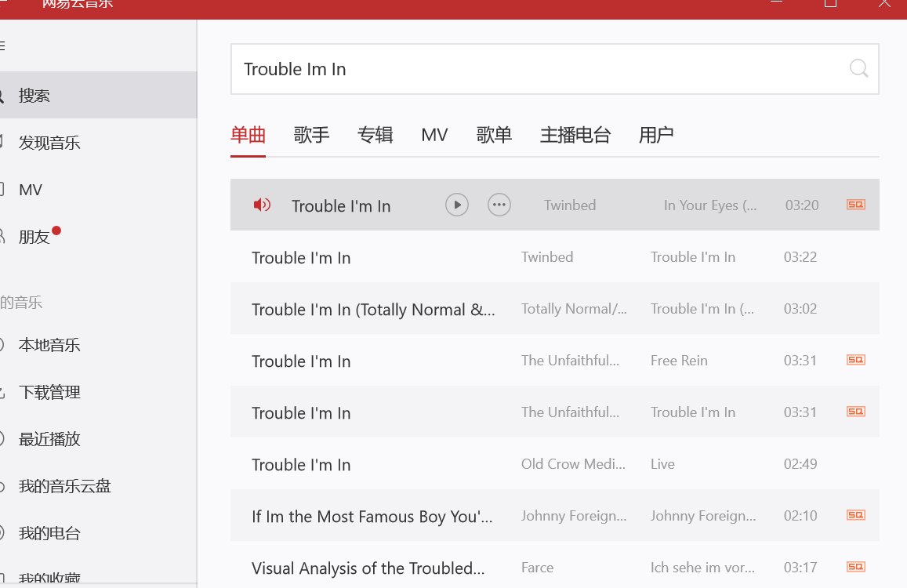This screenshot has width=907, height=588.
Task: Open more options for highlighted track
Action: [499, 205]
